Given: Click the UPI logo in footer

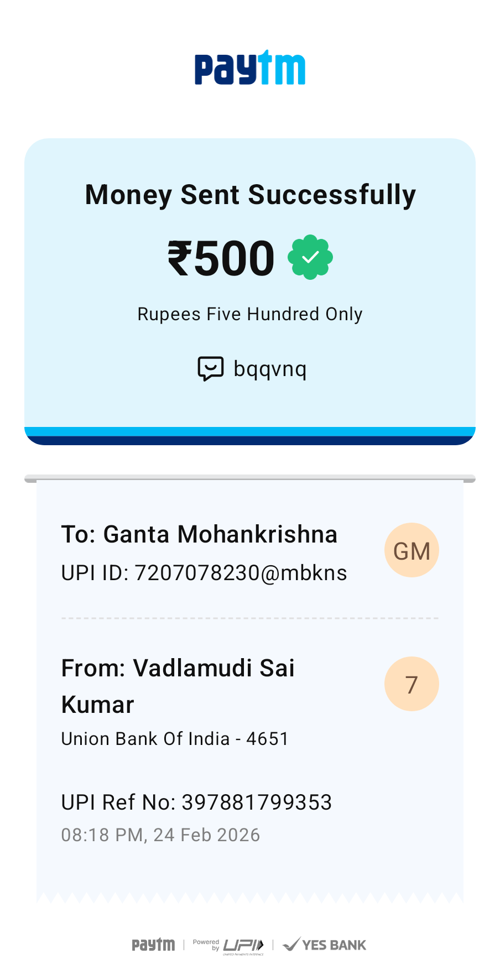Looking at the screenshot, I should coord(244,945).
